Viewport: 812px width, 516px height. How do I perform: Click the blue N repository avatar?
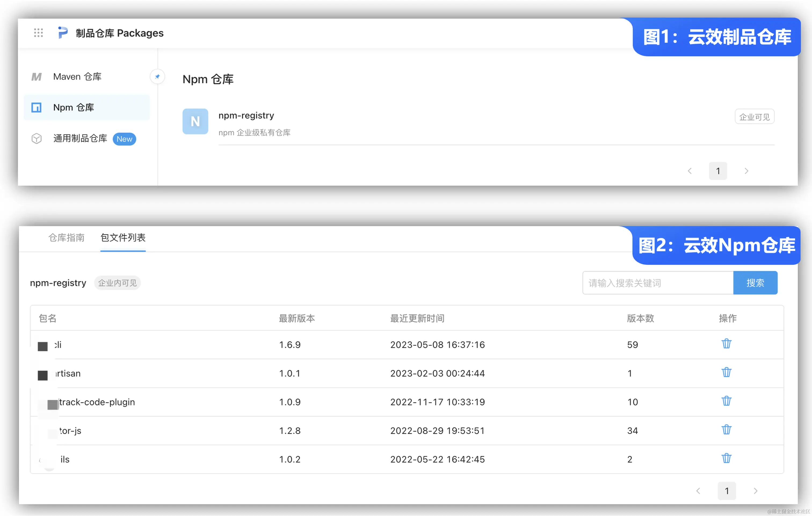[x=195, y=121]
